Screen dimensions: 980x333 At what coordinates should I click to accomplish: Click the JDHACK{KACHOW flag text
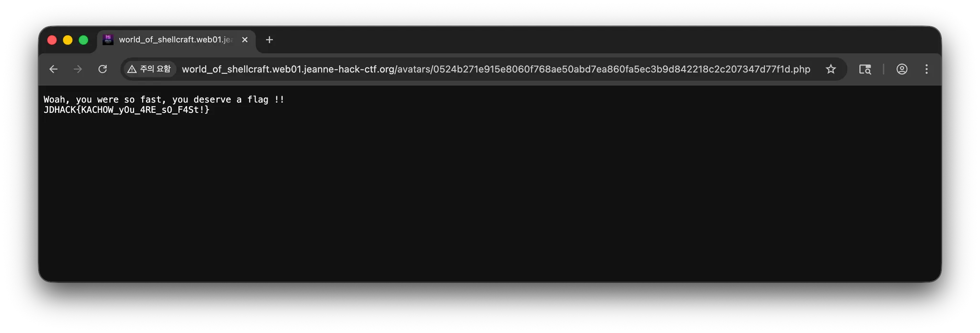point(126,110)
